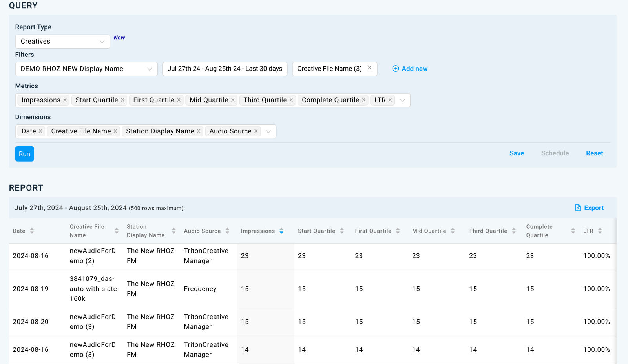Screen dimensions: 628x364
Task: Remove the Third Quartile metric tag
Action: click(x=291, y=100)
